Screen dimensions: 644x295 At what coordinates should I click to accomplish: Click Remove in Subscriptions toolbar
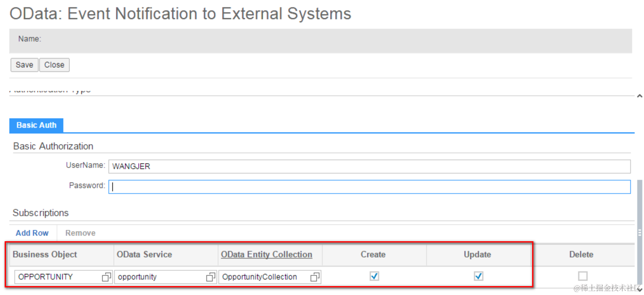tap(80, 233)
